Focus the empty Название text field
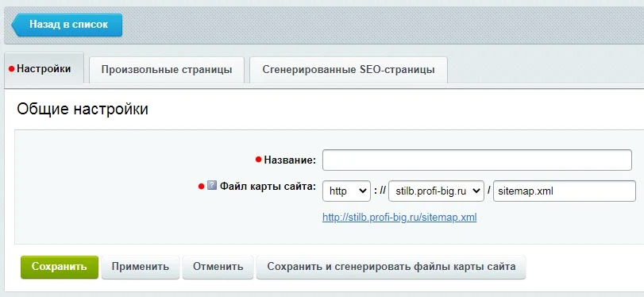644x297 pixels. pyautogui.click(x=476, y=160)
